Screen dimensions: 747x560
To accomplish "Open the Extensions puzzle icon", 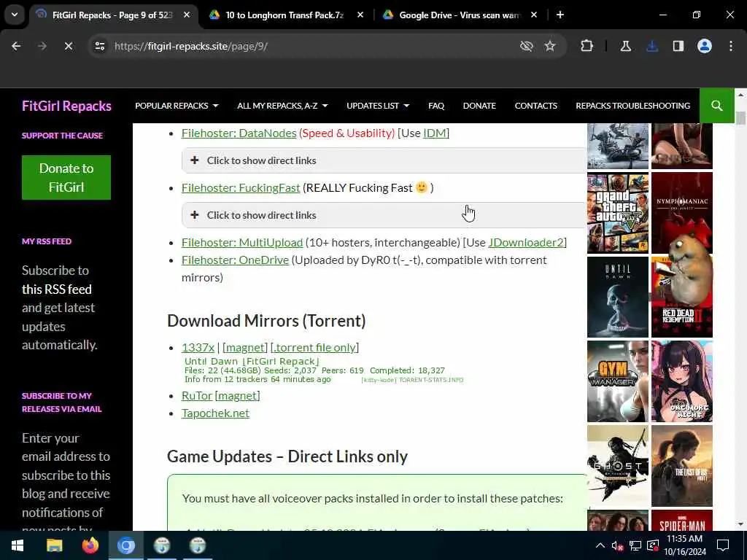I will [x=587, y=46].
